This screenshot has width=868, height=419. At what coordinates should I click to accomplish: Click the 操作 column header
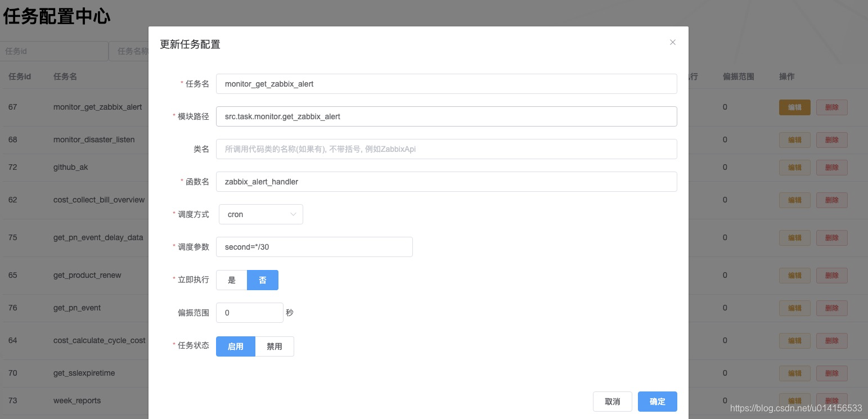click(787, 76)
